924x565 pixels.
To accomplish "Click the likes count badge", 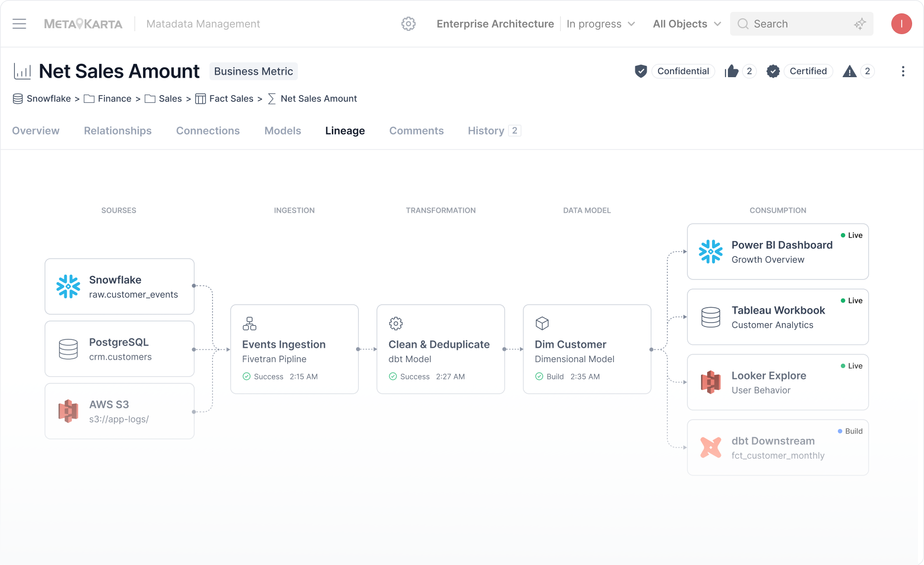I will (x=749, y=71).
